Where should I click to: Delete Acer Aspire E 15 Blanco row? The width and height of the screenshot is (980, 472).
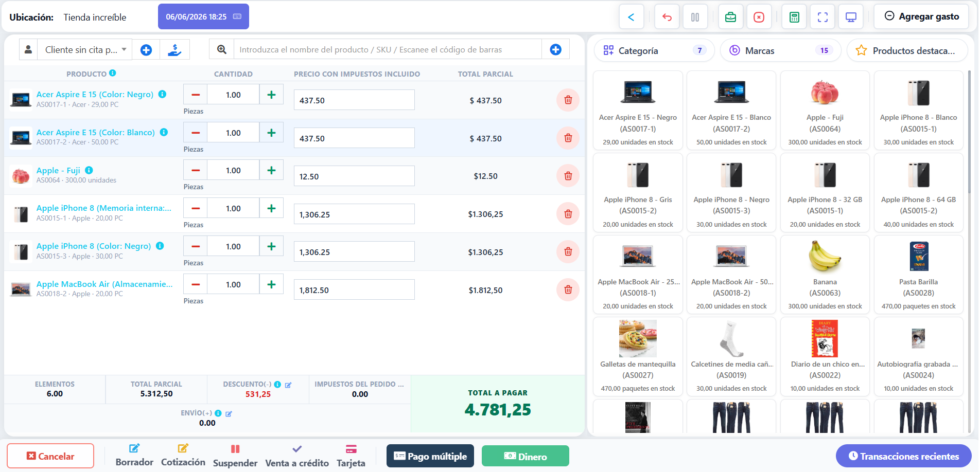(568, 138)
